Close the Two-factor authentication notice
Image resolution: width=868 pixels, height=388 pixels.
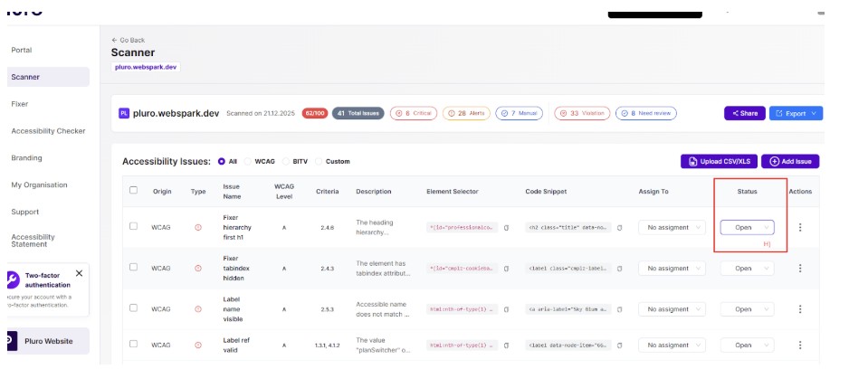[x=79, y=273]
